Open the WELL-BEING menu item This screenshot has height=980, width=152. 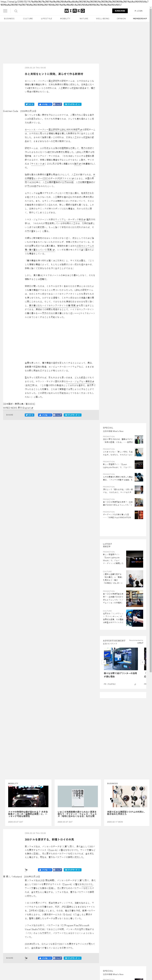[103, 19]
